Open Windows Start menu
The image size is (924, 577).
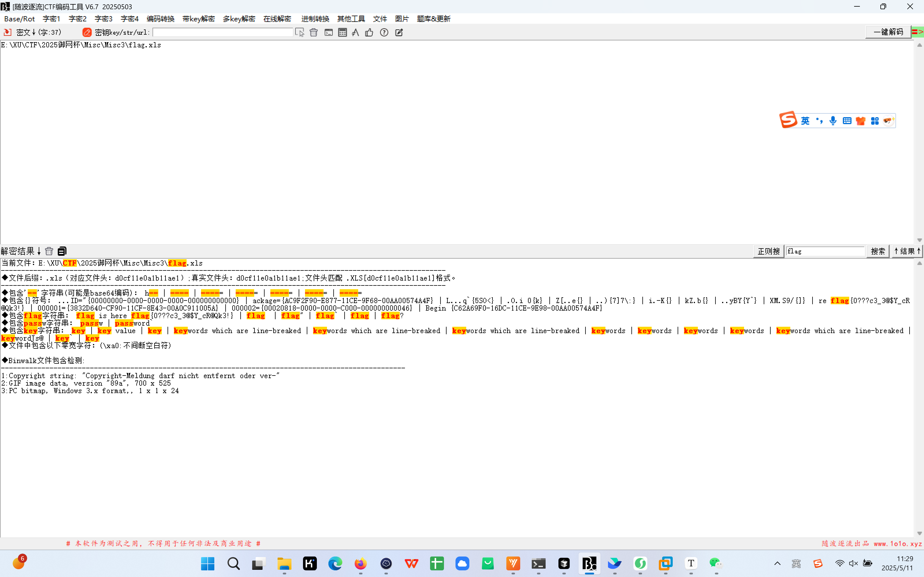(x=208, y=564)
